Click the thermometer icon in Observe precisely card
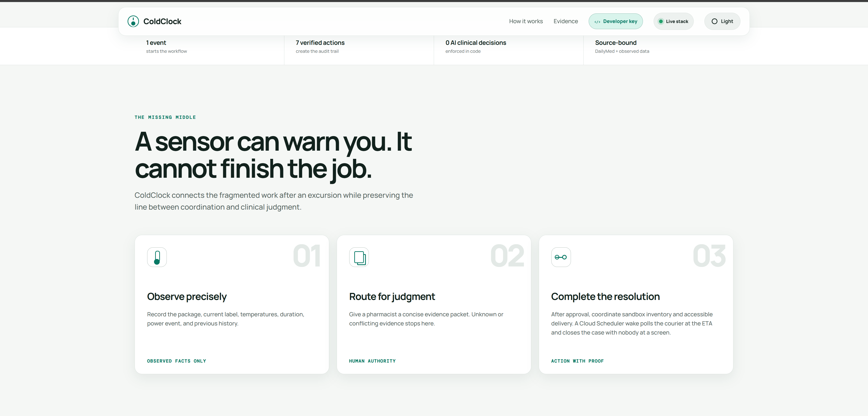Screen dimensions: 868x416 pos(157,257)
